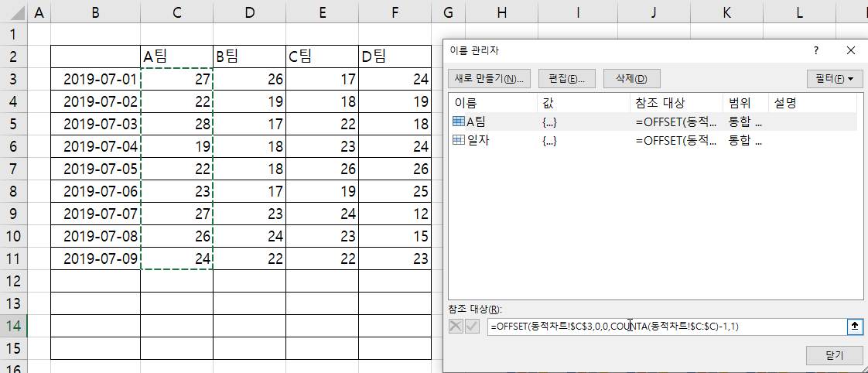This screenshot has width=868, height=373.
Task: Click cell F9 with value 12
Action: pyautogui.click(x=395, y=214)
